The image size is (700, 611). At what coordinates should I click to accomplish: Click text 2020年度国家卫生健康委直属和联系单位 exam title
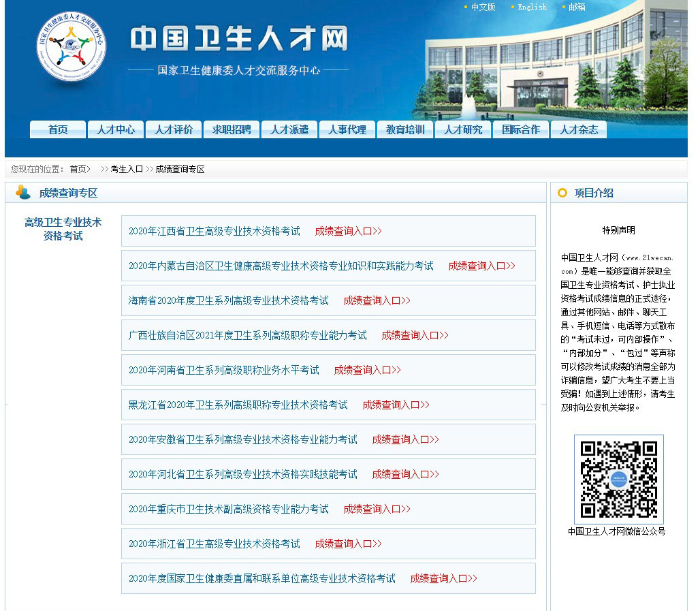pyautogui.click(x=262, y=578)
